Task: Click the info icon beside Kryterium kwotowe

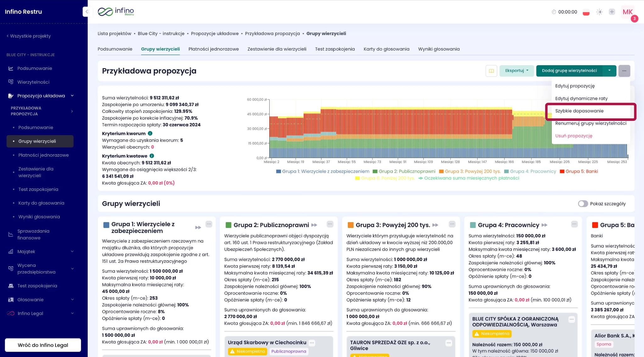Action: (152, 156)
